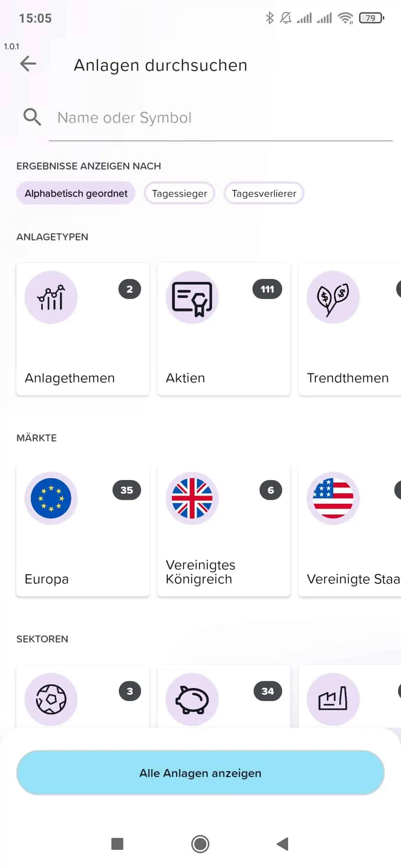Open the Anlagethemen chart icon card
Screen dimensions: 401x868
click(83, 329)
